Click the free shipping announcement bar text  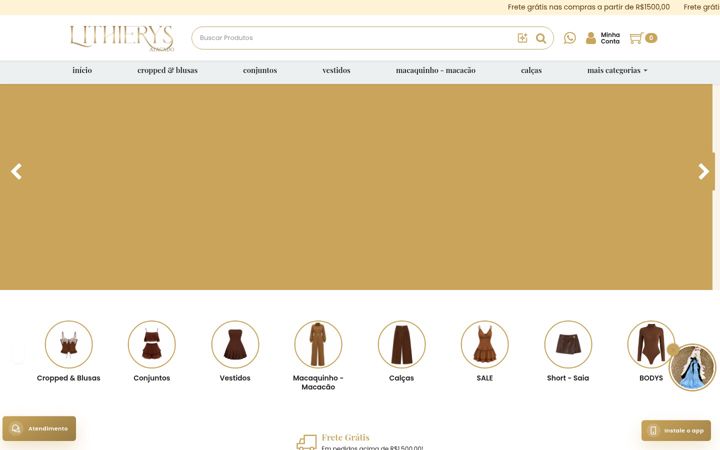coord(589,7)
